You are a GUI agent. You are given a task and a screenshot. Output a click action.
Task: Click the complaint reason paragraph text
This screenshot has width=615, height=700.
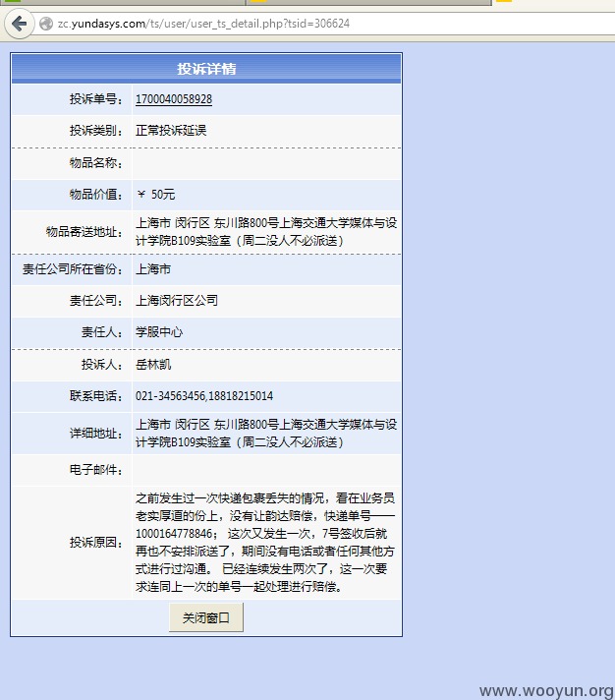click(x=265, y=543)
